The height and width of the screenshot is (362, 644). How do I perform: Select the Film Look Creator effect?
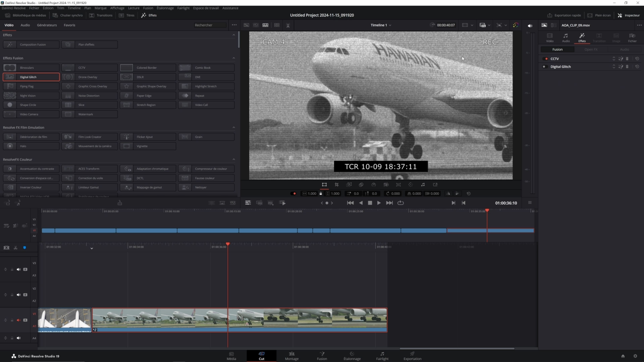(x=90, y=137)
